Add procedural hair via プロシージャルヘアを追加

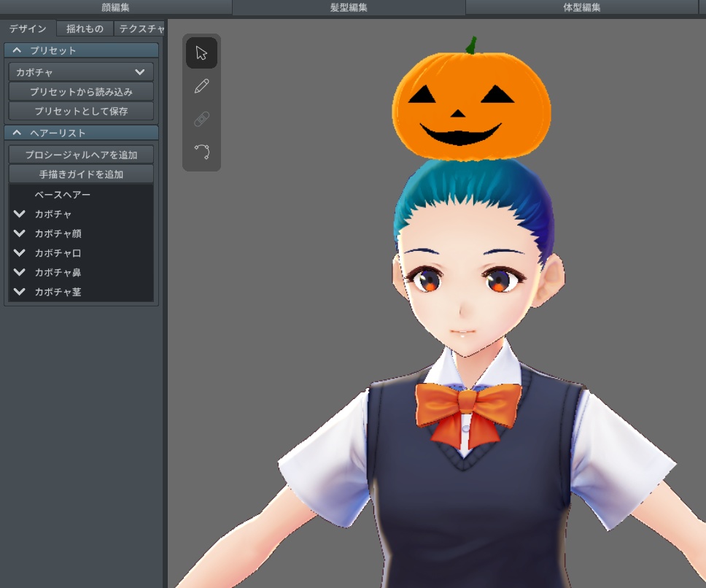pyautogui.click(x=80, y=154)
